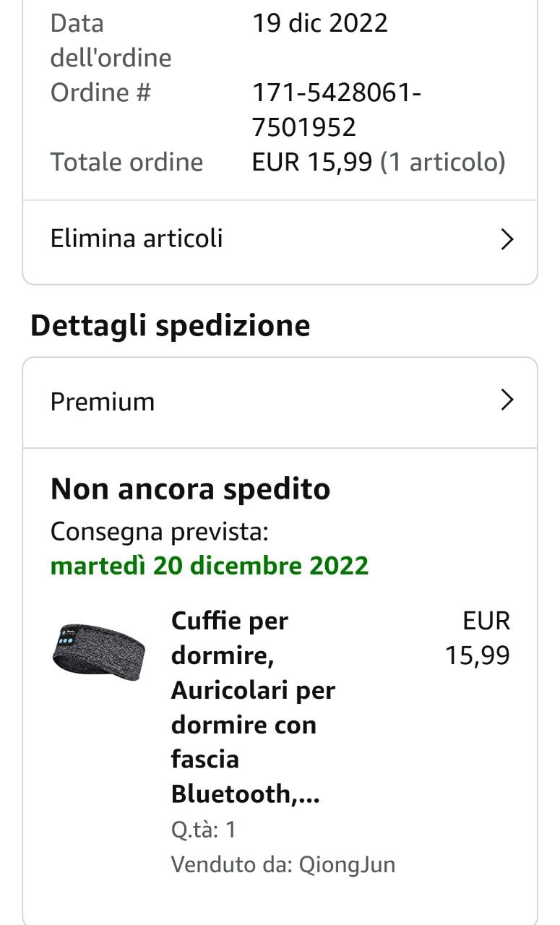Select the order number 171-5428061-7501952
The height and width of the screenshot is (925, 560).
[337, 110]
